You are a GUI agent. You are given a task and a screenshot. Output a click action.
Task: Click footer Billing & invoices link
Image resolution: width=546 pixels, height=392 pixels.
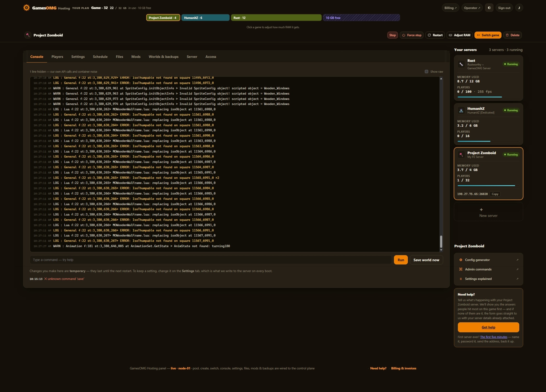[403, 368]
